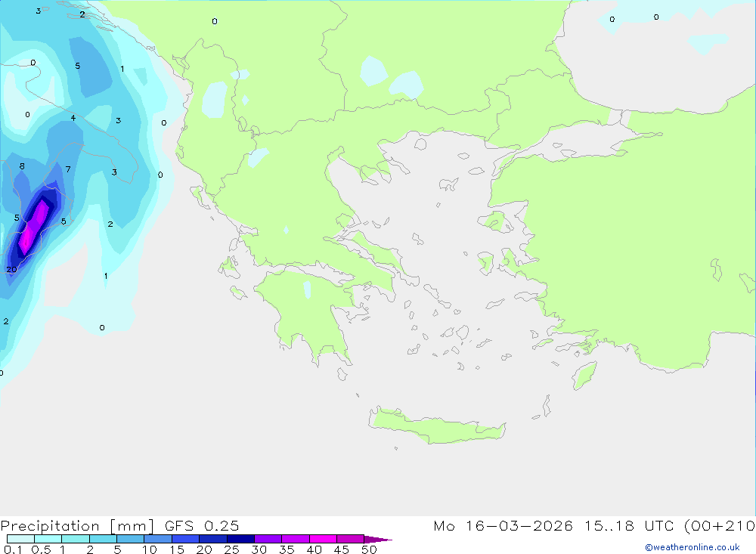Select the 2 to 5 mm legend color
Image resolution: width=756 pixels, height=554 pixels.
pos(103,539)
